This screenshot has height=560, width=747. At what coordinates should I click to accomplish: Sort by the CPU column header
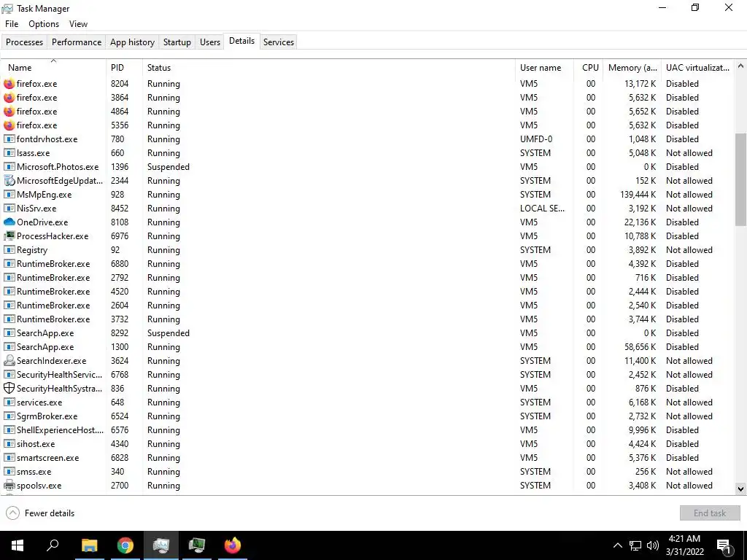tap(590, 68)
